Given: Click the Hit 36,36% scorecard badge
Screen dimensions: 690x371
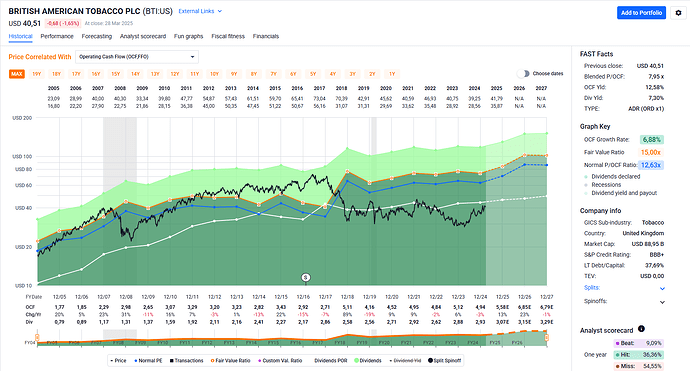Looking at the screenshot, I should [x=639, y=355].
